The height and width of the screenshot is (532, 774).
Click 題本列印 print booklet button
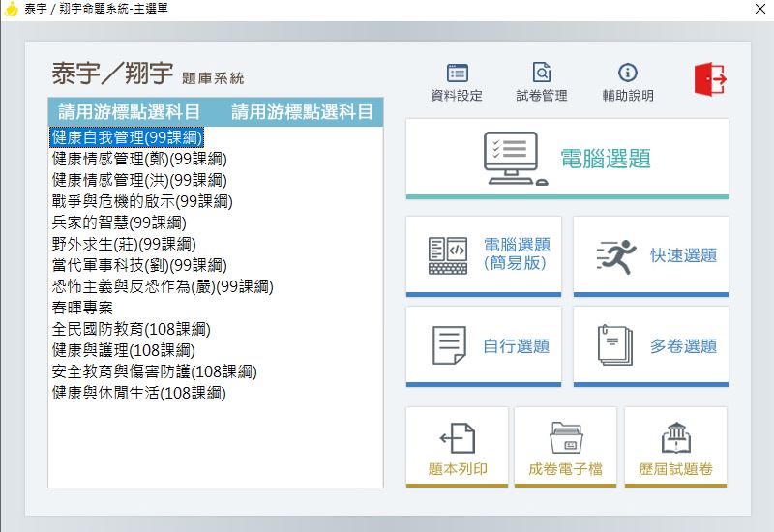tap(457, 446)
